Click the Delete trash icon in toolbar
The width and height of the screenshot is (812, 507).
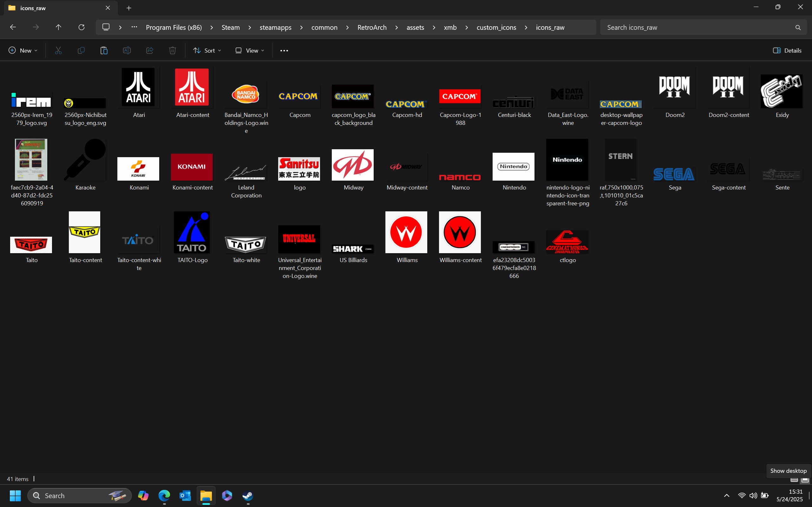[173, 50]
